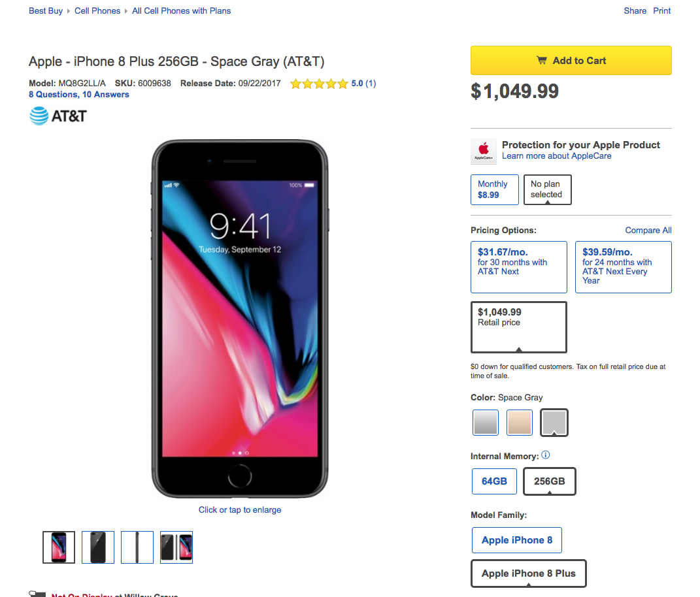
Task: Pick the Gold color swatch
Action: pos(520,422)
